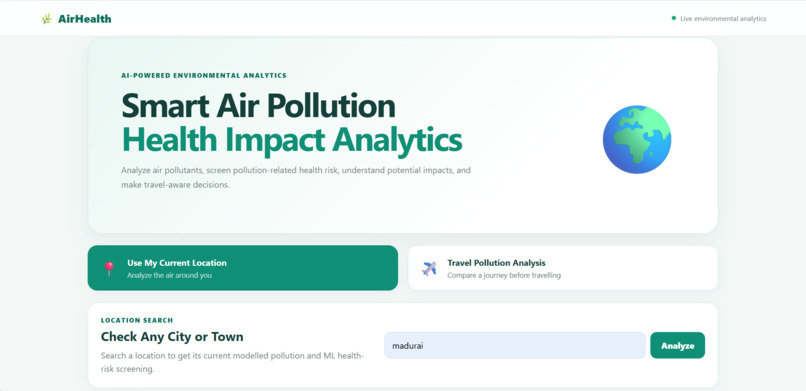
Task: Select the 'Analyze air pollutants' description paragraph
Action: 296,177
